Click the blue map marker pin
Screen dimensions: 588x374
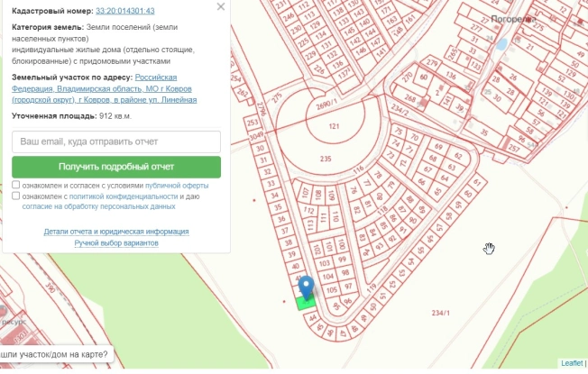pos(307,287)
